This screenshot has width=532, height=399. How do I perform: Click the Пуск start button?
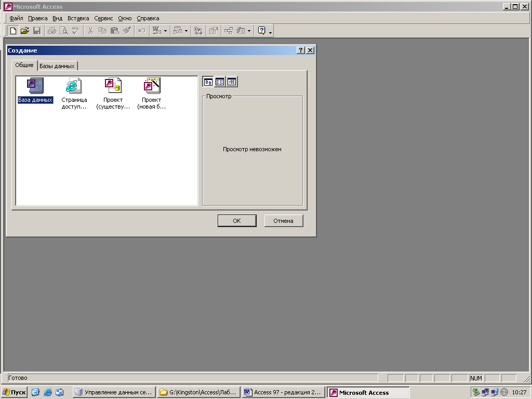[x=14, y=392]
